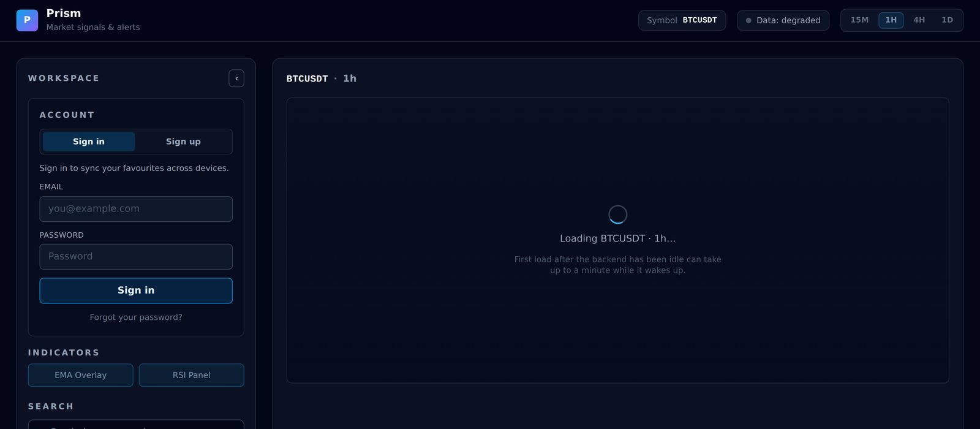This screenshot has height=429, width=980.
Task: Focus the Email input field
Action: coord(136,209)
